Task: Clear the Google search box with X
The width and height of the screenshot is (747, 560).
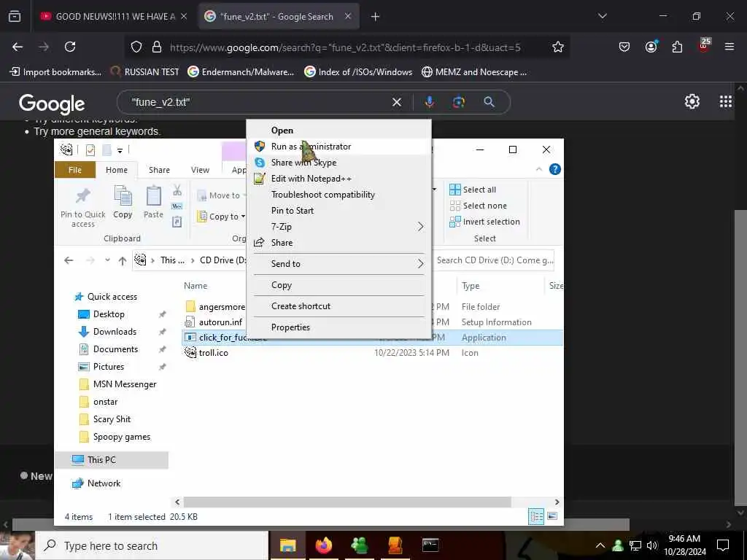Action: tap(396, 102)
